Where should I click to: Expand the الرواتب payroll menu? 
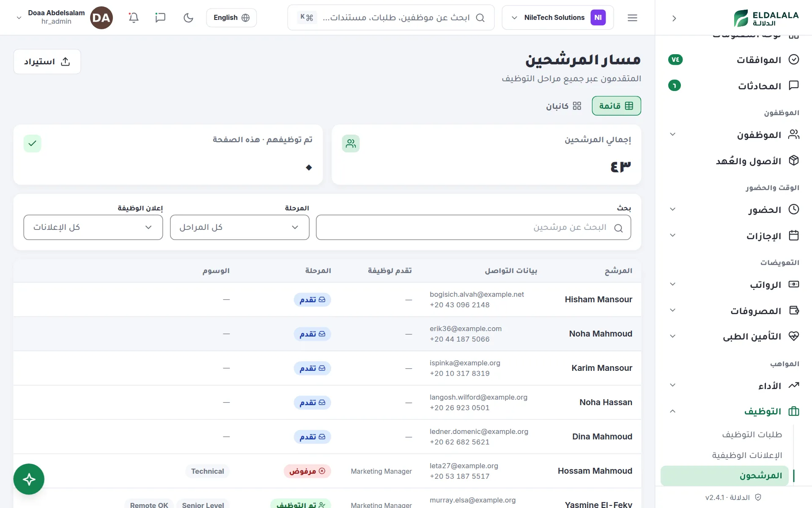[x=734, y=284]
